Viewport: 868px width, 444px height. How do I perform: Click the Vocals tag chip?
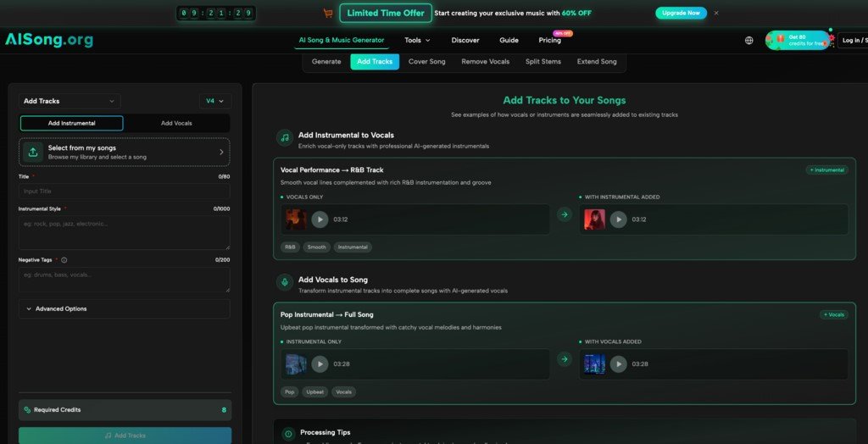pos(344,392)
